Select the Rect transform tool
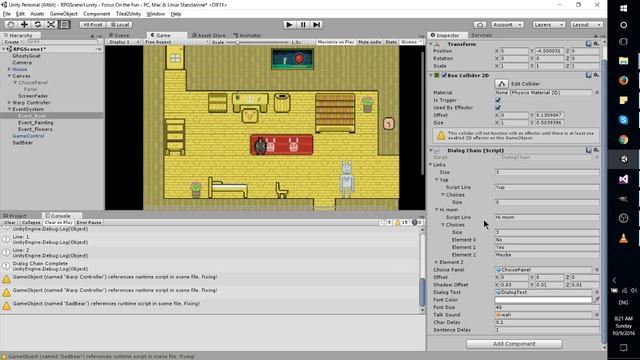Image resolution: width=640 pixels, height=360 pixels. tap(64, 24)
